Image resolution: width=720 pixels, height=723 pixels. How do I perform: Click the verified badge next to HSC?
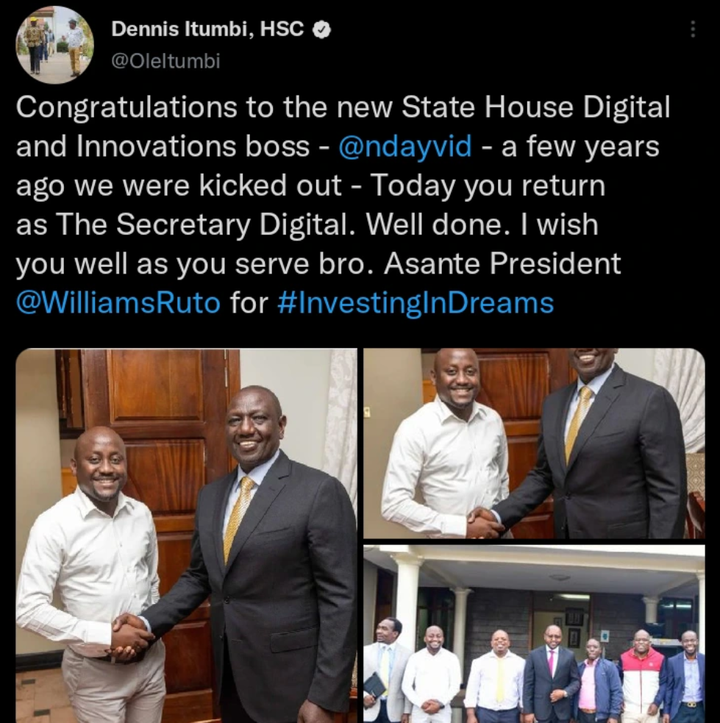pyautogui.click(x=322, y=30)
